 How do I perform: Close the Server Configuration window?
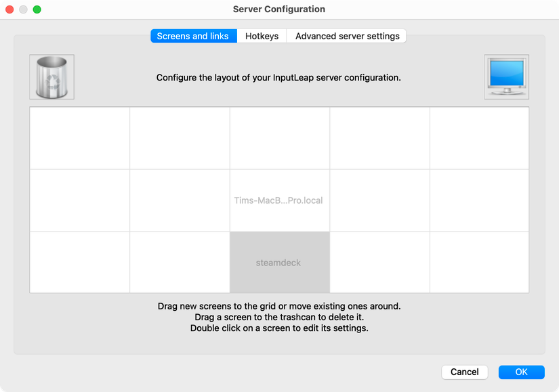(x=10, y=9)
